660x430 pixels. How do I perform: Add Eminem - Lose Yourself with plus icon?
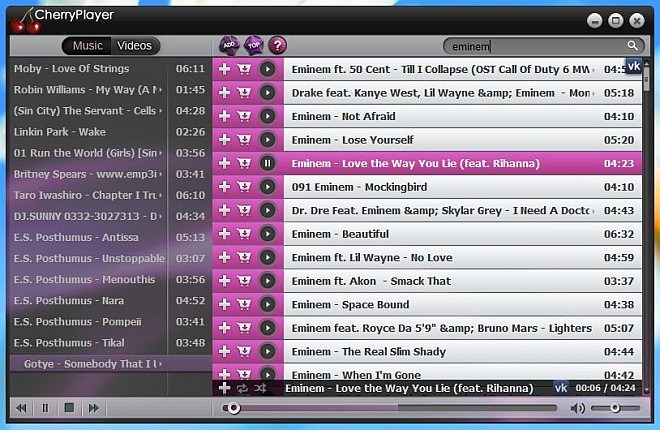pos(224,140)
